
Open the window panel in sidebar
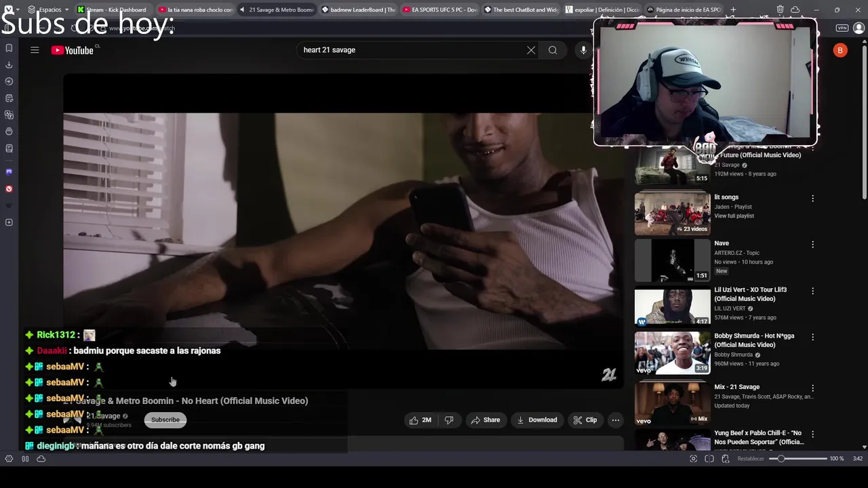pyautogui.click(x=9, y=131)
